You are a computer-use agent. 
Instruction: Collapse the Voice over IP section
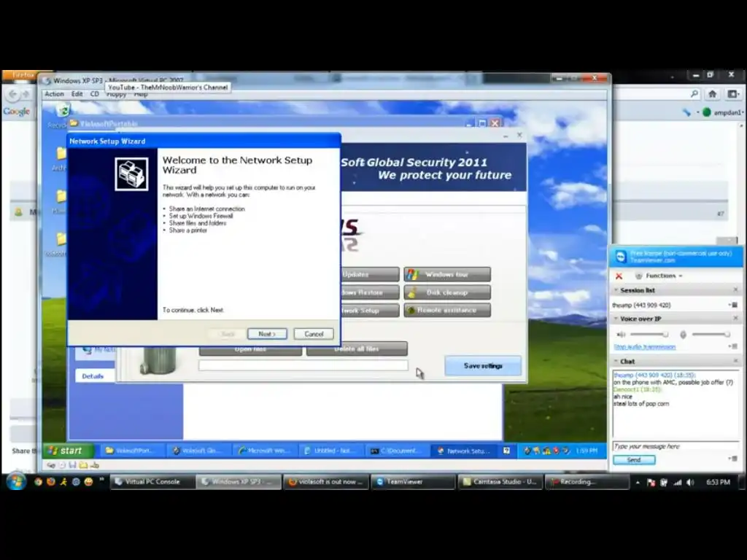click(x=616, y=319)
